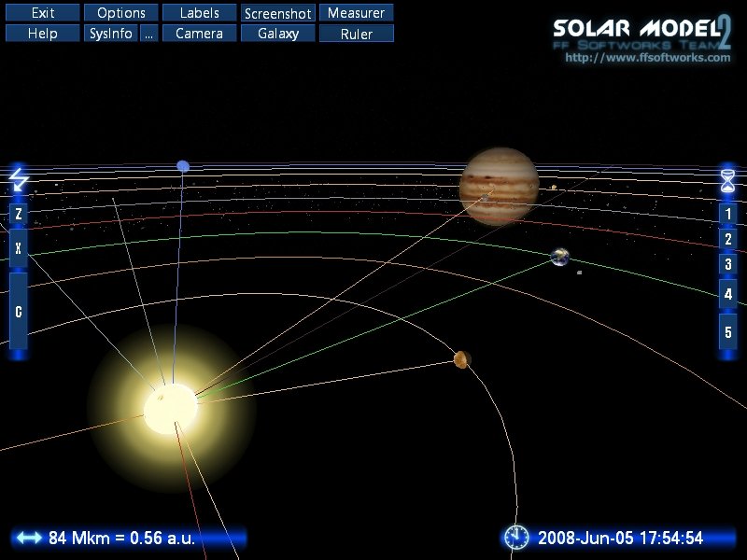Screen dimensions: 747x560
Task: Click the hourglass time-speed icon
Action: (x=728, y=177)
